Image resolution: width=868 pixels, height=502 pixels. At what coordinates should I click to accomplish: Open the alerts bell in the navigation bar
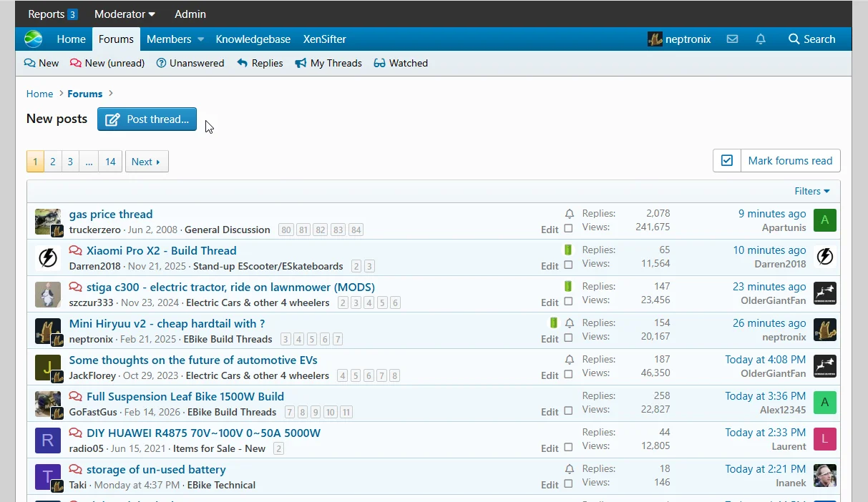point(761,39)
